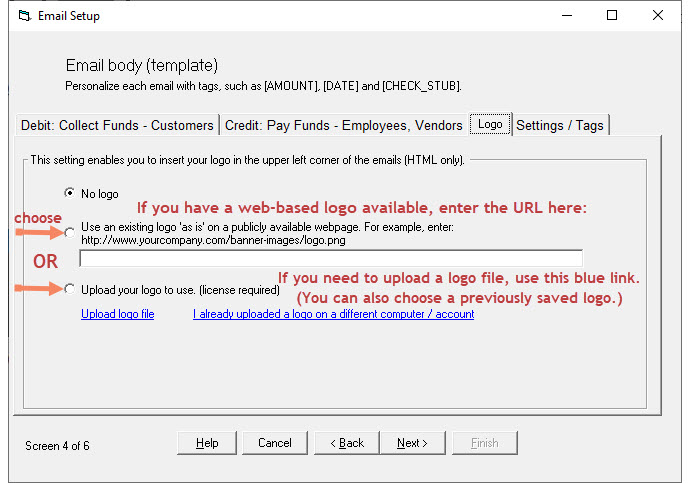The width and height of the screenshot is (695, 483).
Task: Select the 'No logo' radio option
Action: (68, 192)
